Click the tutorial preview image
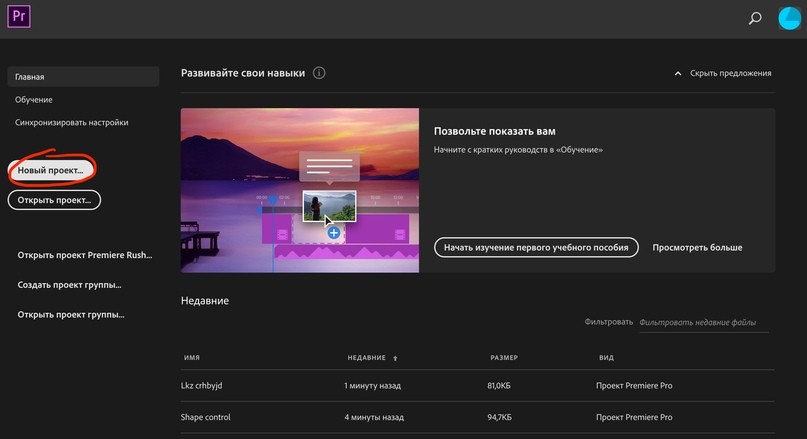807x439 pixels. pyautogui.click(x=300, y=190)
